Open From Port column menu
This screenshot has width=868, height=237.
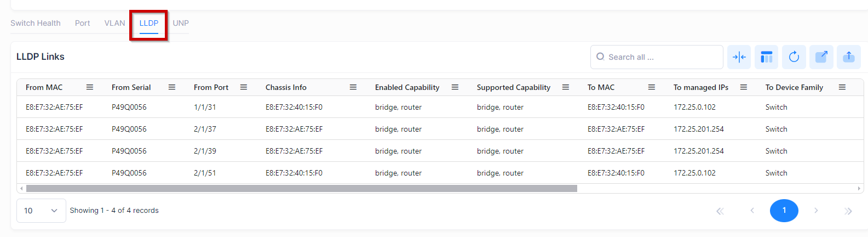[x=244, y=87]
